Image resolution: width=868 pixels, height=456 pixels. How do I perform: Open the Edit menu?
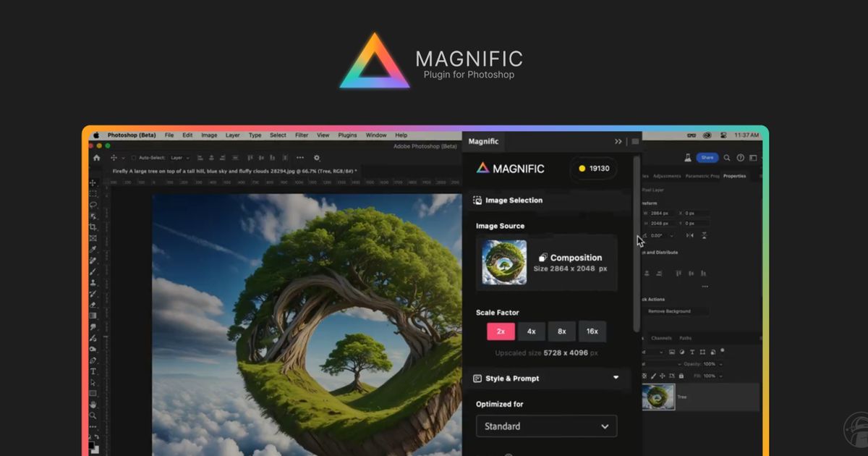[187, 135]
